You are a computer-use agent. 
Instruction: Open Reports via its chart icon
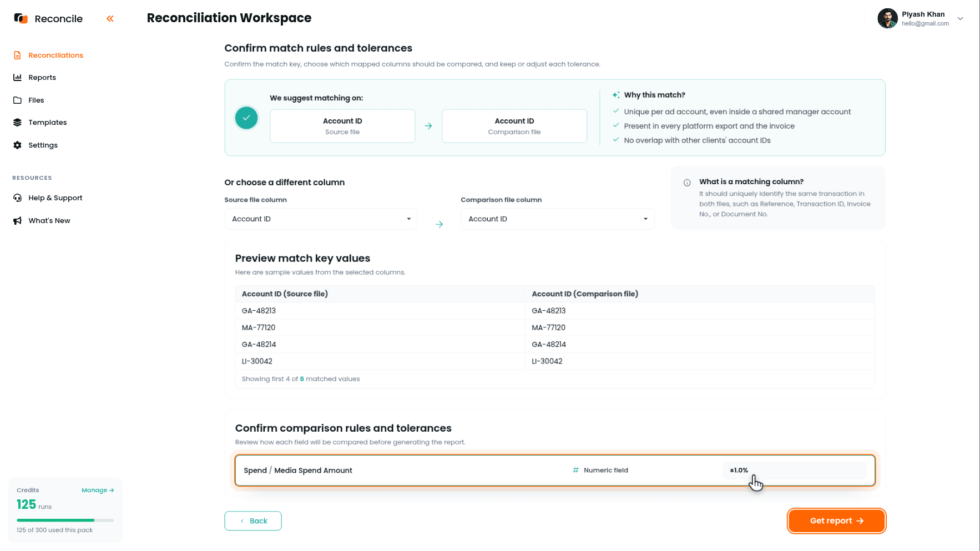point(17,78)
